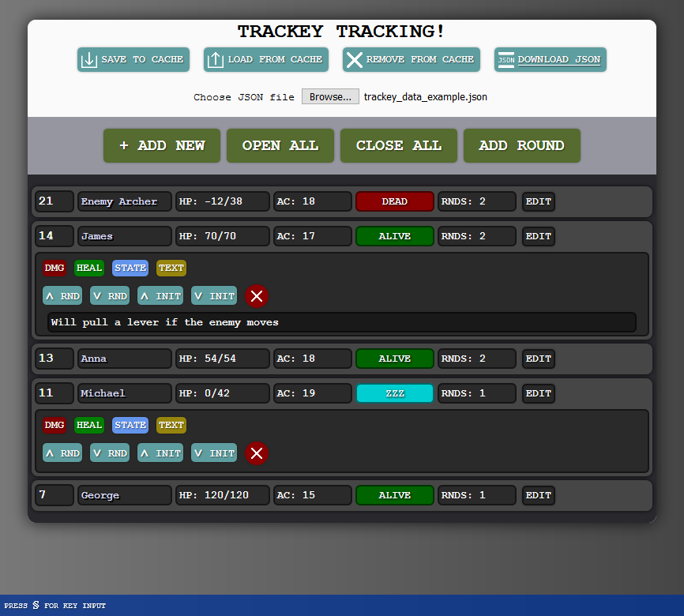Change James's state via STATE button
The image size is (684, 616).
pos(130,268)
